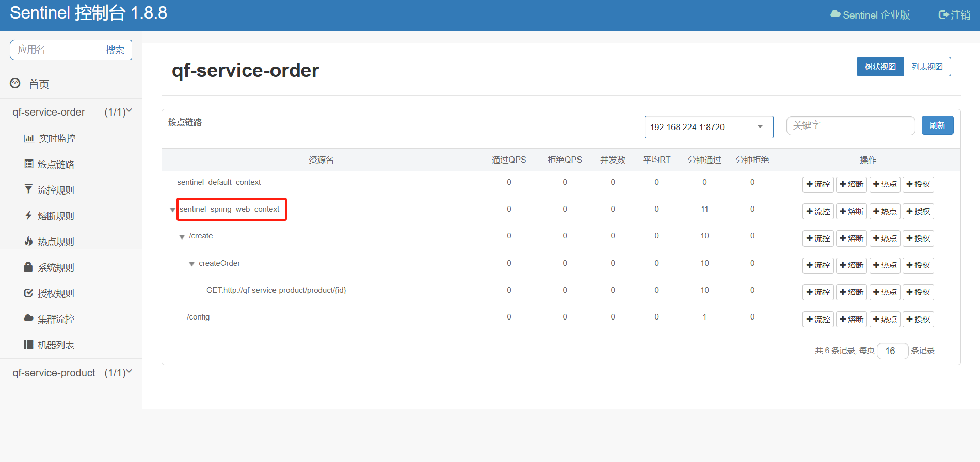The height and width of the screenshot is (462, 980).
Task: Click the flow-control filter icon
Action: click(x=28, y=189)
